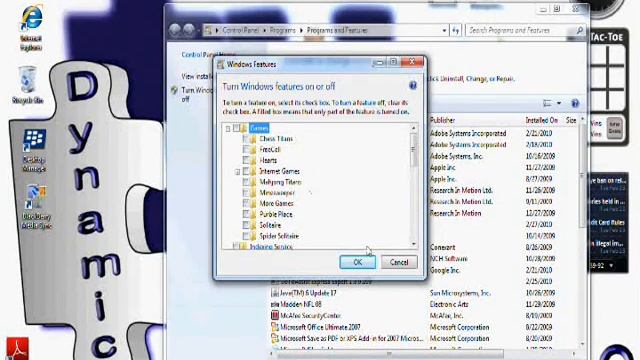
Task: Click the View installed updates link
Action: click(x=197, y=76)
